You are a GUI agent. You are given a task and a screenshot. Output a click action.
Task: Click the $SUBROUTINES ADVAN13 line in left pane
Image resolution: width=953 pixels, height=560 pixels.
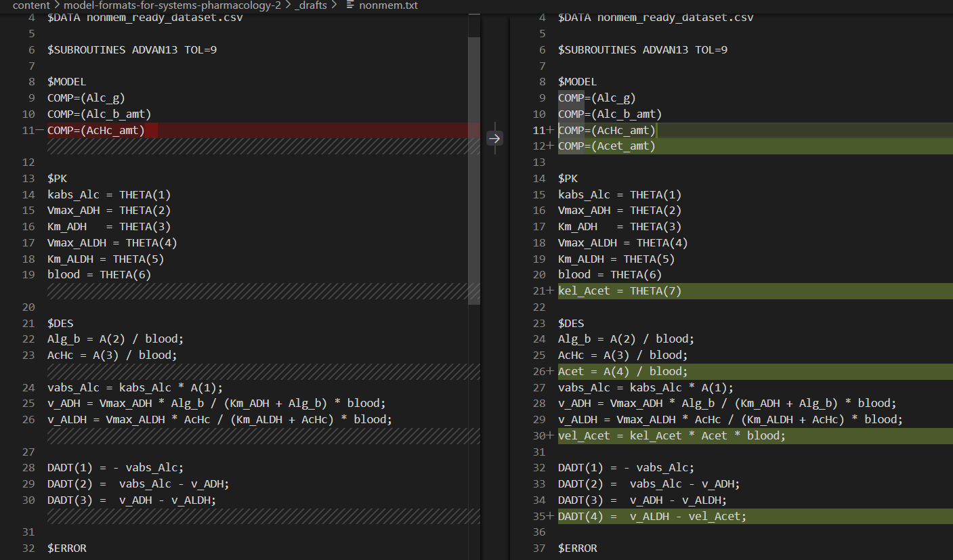[x=132, y=50]
